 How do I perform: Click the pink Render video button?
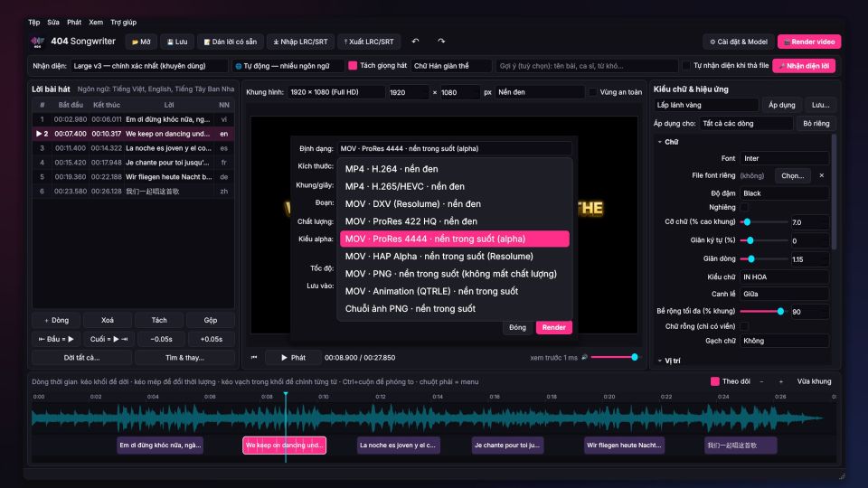(x=808, y=42)
